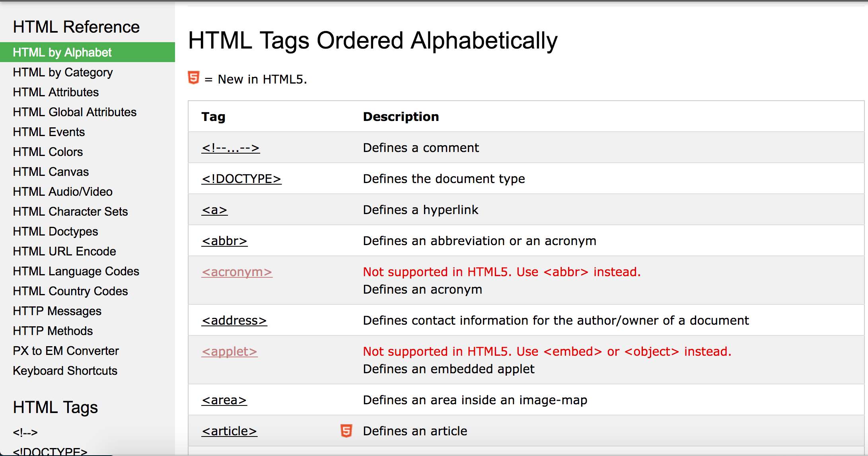Viewport: 868px width, 456px height.
Task: Open HTML by Alphabet sidebar item
Action: [62, 53]
